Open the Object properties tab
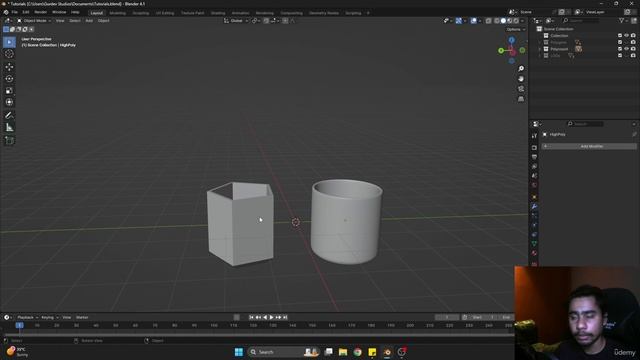The height and width of the screenshot is (360, 640). click(x=534, y=197)
